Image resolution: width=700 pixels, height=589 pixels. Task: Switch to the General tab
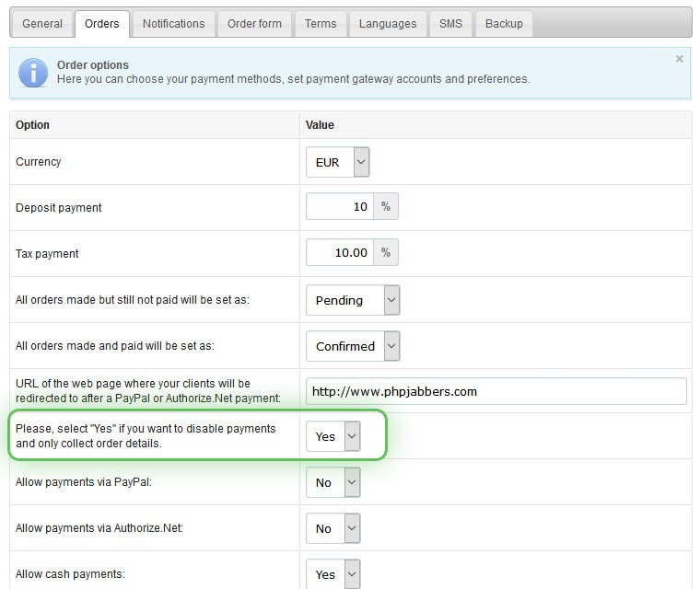pyautogui.click(x=42, y=24)
